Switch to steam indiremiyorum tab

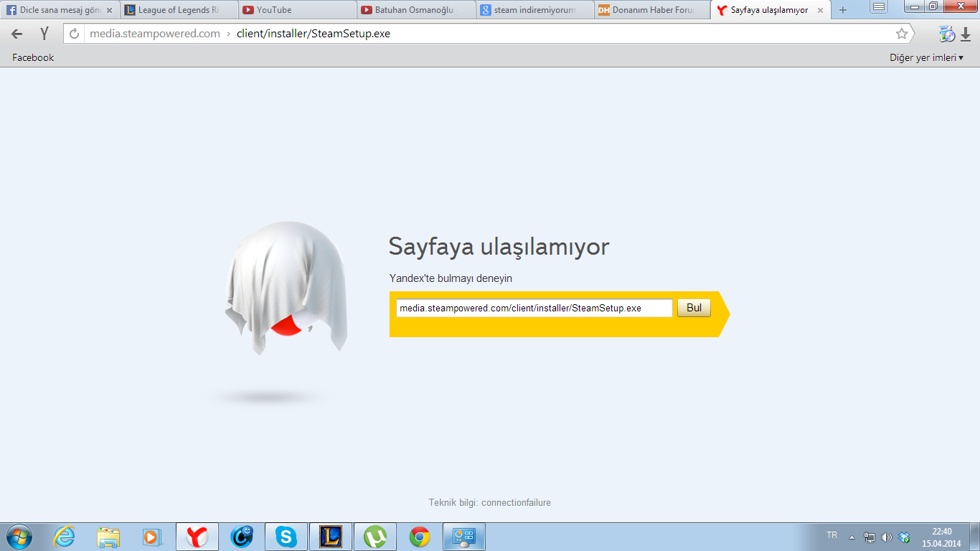tap(533, 10)
